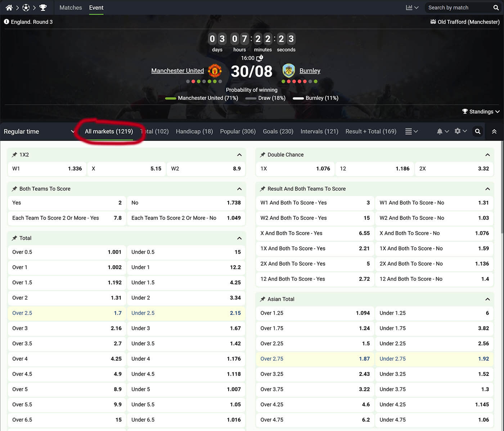Select Double Chance 2X at 3.32
This screenshot has height=431, width=504.
pyautogui.click(x=454, y=169)
